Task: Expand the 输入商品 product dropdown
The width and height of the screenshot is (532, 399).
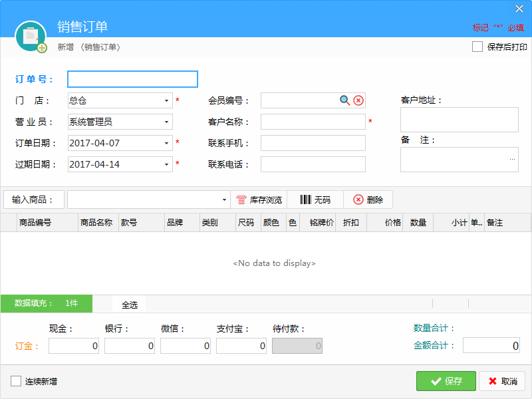Action: click(224, 199)
